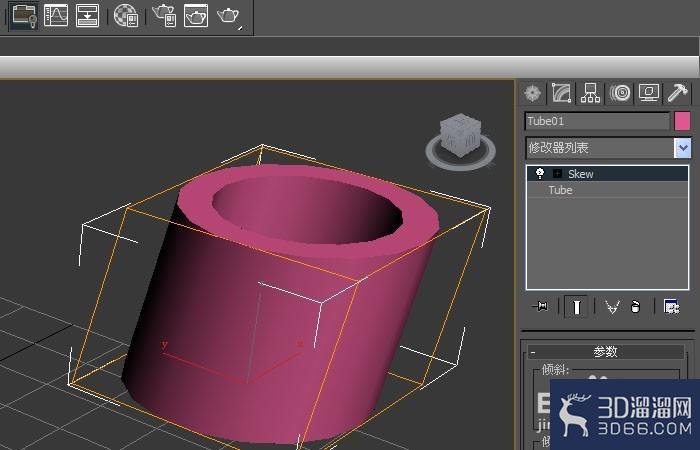This screenshot has height=450, width=700.
Task: Toggle Show End Result button
Action: (576, 307)
